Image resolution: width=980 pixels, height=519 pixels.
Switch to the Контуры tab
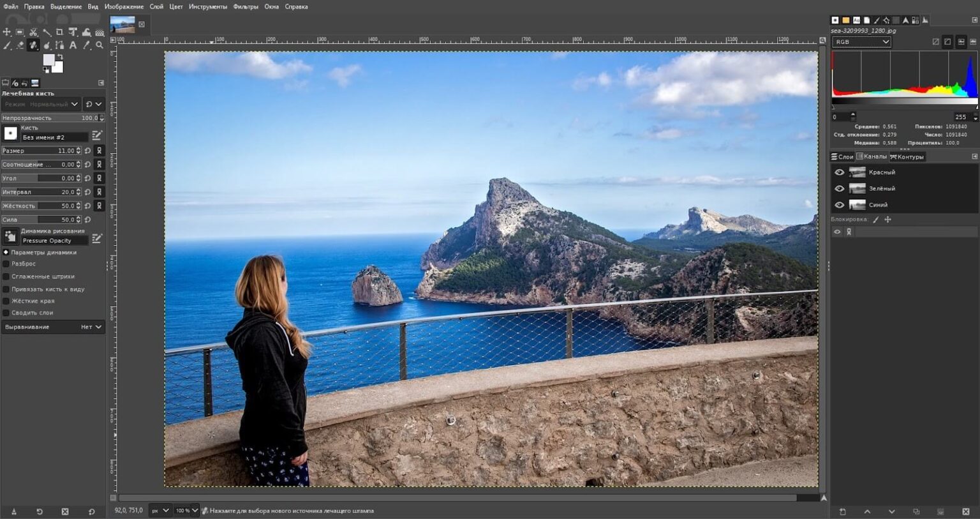[x=907, y=156]
